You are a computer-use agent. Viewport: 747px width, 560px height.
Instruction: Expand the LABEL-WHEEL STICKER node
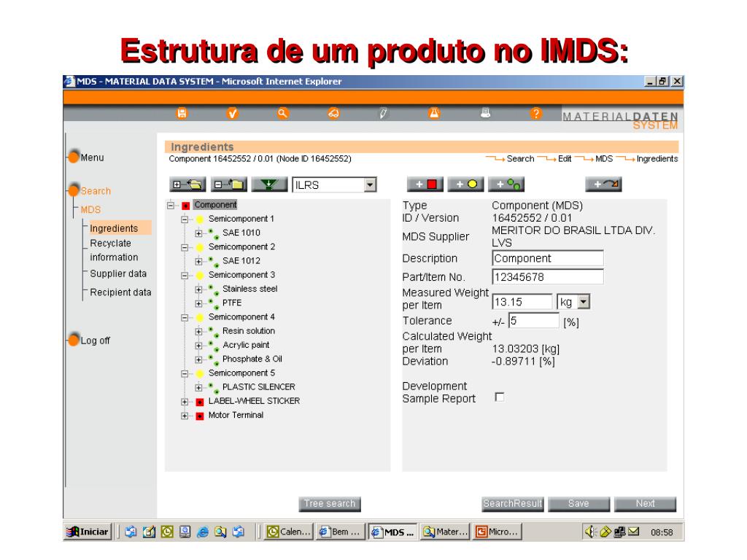pos(185,402)
